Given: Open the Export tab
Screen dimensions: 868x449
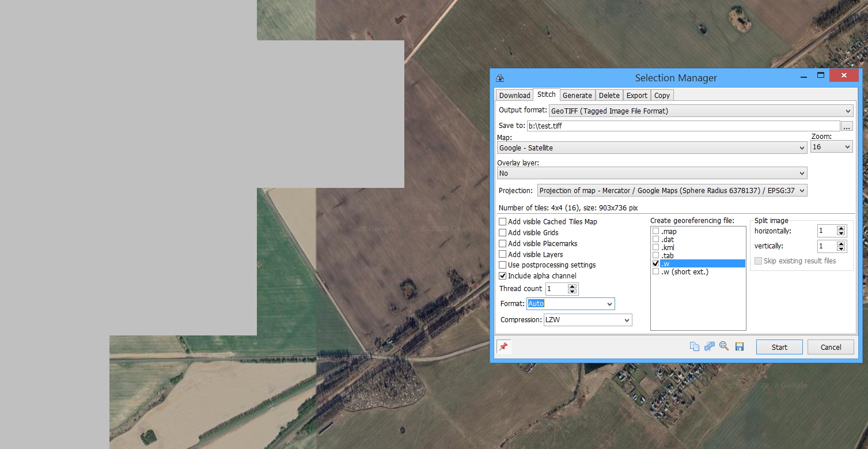Looking at the screenshot, I should [637, 96].
